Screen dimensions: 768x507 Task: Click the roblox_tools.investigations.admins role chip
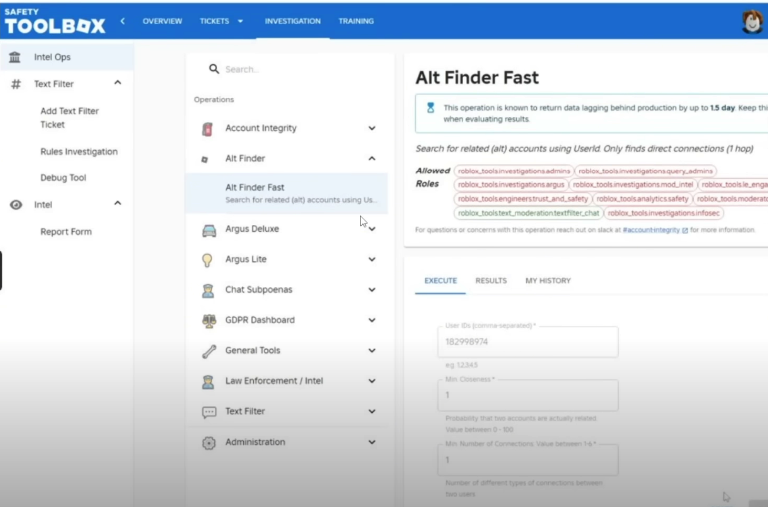pyautogui.click(x=514, y=171)
